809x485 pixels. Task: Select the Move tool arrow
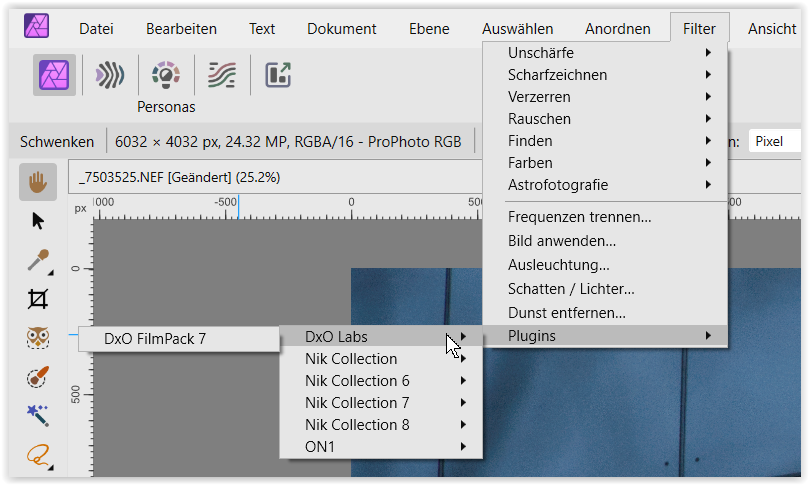pyautogui.click(x=38, y=221)
